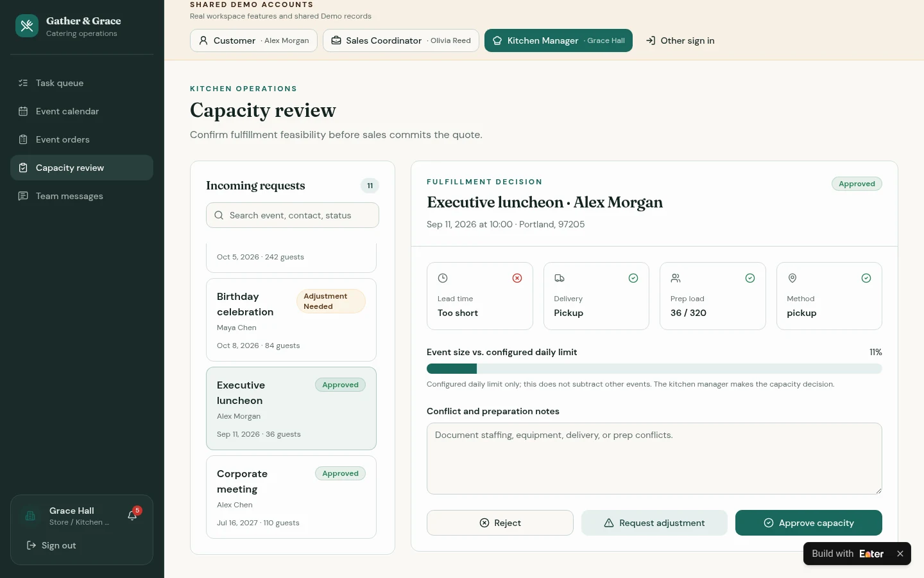The width and height of the screenshot is (924, 578).
Task: Click the search magnifier icon in Incoming requests
Action: coord(219,215)
